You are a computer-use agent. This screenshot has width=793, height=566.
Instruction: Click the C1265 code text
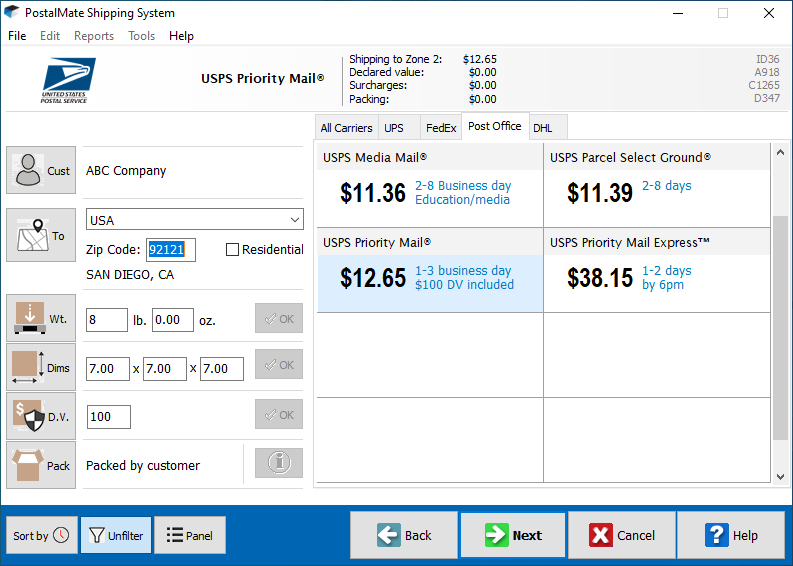point(764,85)
